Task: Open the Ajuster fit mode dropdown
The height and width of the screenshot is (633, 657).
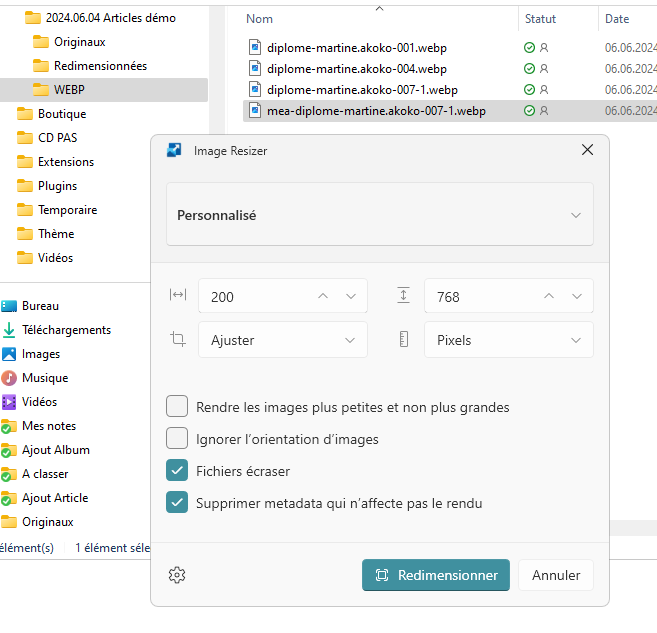Action: (x=282, y=340)
